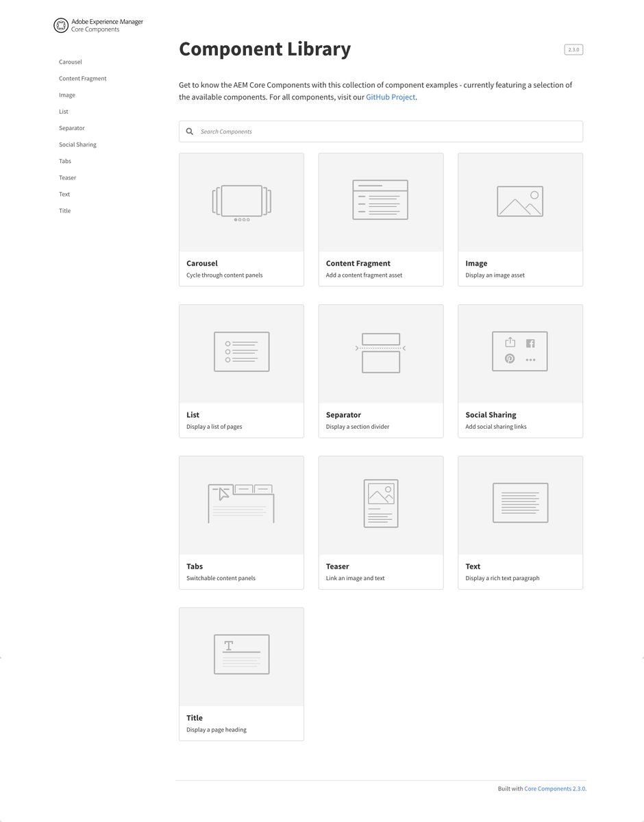Select the Social Sharing component icon
The image size is (644, 822).
point(520,352)
